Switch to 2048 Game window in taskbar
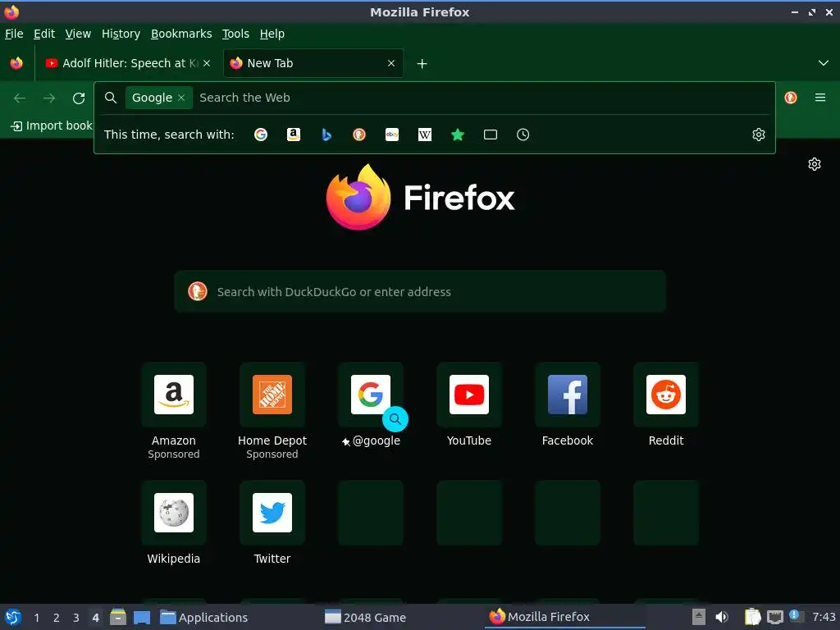 [x=365, y=618]
